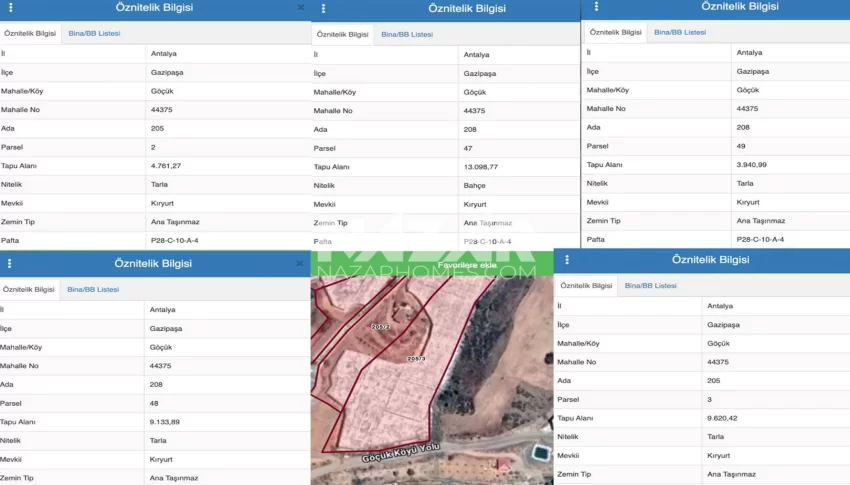Select Öznitelik Bilgisi tab in Parsel 3 panel

pos(586,285)
